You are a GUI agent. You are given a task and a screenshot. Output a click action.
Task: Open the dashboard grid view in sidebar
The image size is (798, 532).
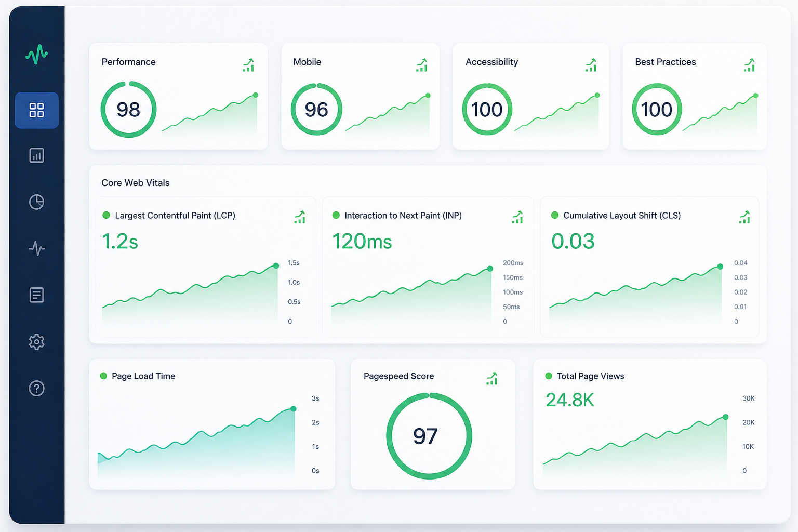[36, 110]
